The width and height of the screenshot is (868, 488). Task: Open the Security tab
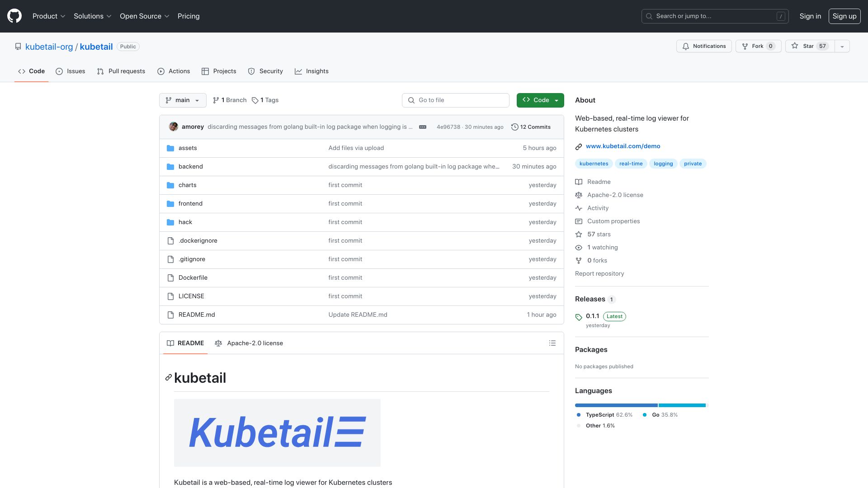265,71
